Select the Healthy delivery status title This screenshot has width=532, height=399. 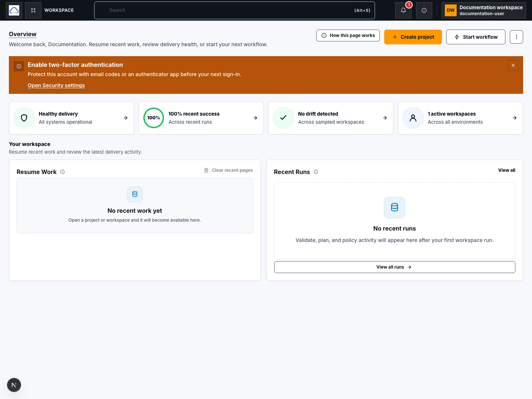pos(58,114)
